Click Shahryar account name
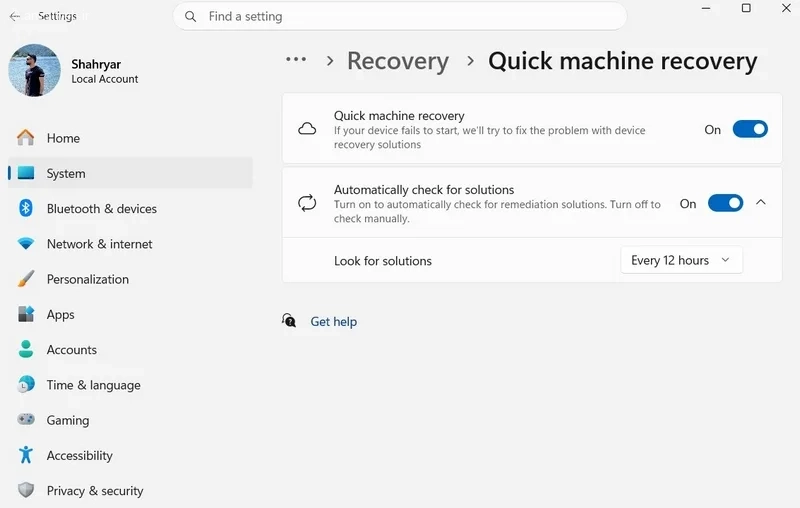Screen dimensions: 800x508 96,64
